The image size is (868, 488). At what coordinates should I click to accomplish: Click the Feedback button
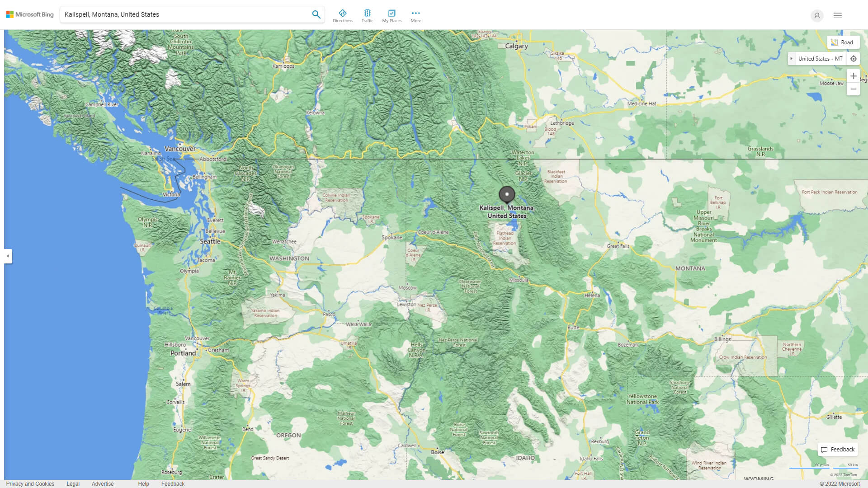(x=837, y=450)
